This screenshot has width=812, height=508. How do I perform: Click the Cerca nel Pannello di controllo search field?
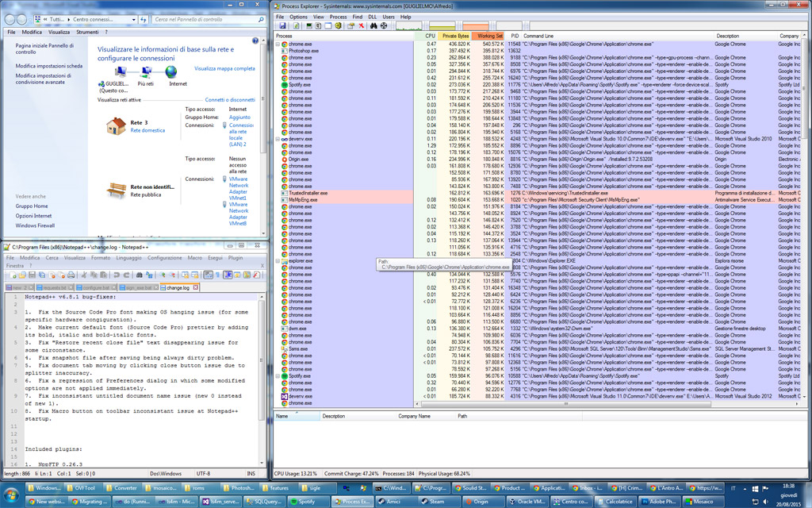tap(198, 19)
